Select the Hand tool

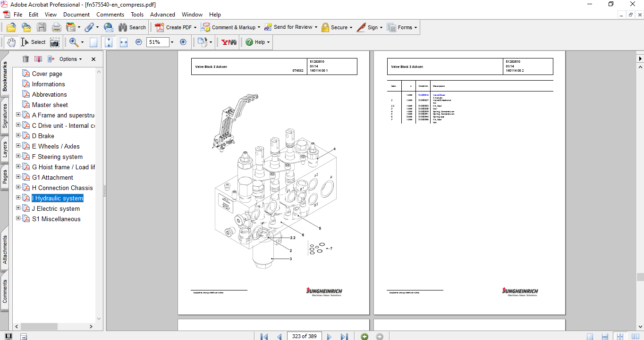[x=11, y=42]
